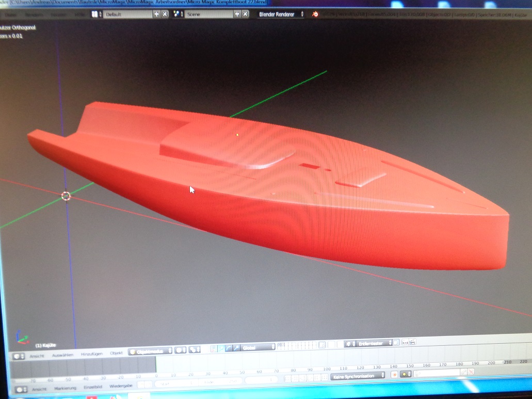Open the keying type selector with yellow diamond
Image resolution: width=532 pixels, height=399 pixels.
click(406, 374)
